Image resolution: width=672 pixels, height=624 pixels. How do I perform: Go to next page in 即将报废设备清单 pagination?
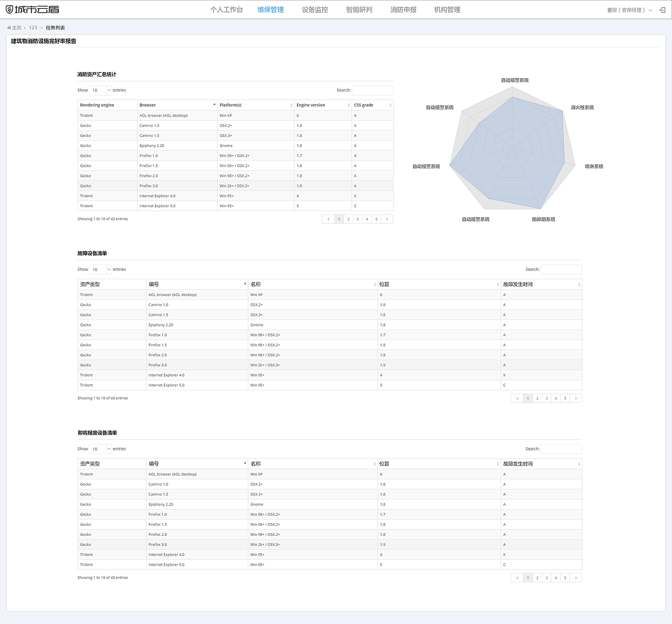[576, 578]
